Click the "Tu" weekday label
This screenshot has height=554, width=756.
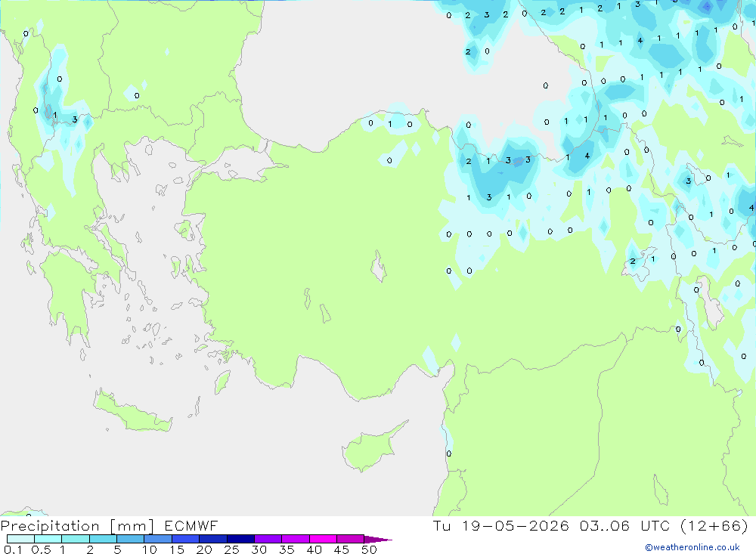(x=442, y=525)
